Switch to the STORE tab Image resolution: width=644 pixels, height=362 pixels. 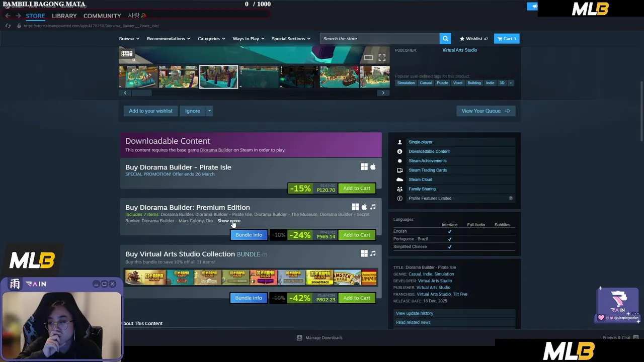click(x=35, y=16)
